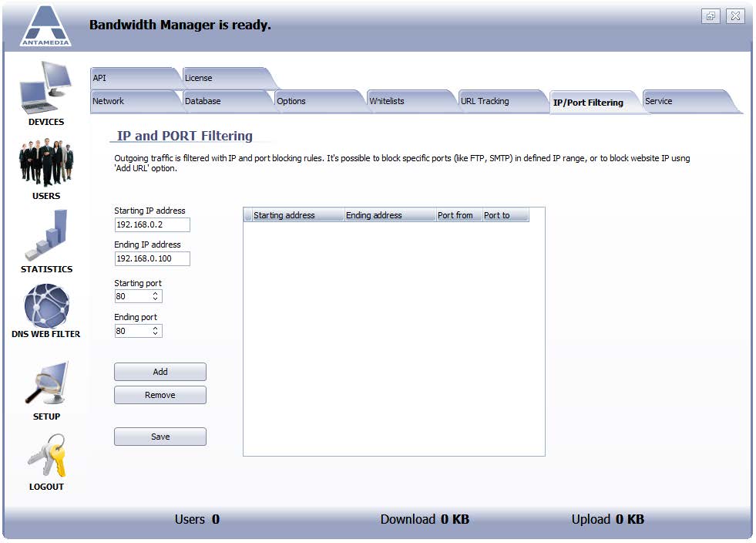Close the Bandwidth Manager window
The width and height of the screenshot is (756, 543).
tap(735, 16)
